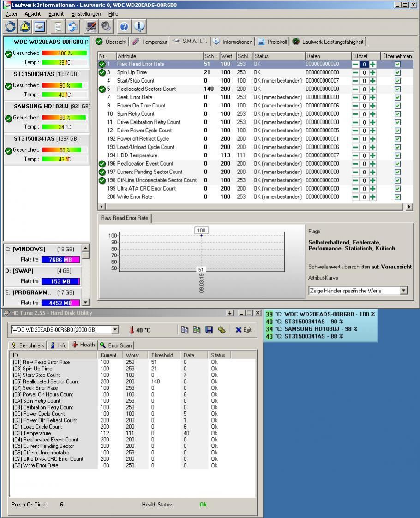Click offset value field for Raw Read Error Rate
The height and width of the screenshot is (518, 420).
coord(364,65)
